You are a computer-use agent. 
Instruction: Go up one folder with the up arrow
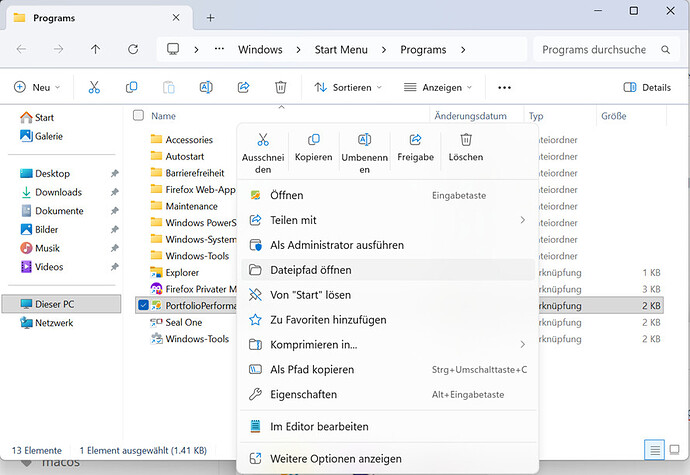coord(95,49)
